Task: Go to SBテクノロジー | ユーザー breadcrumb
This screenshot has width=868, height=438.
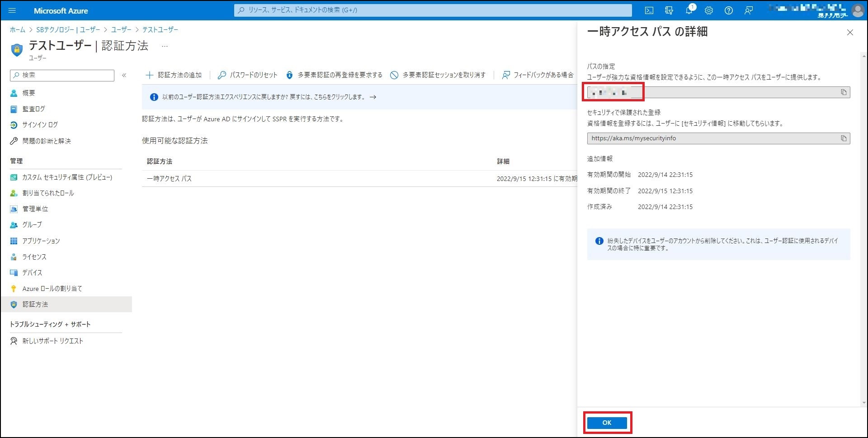Action: [x=68, y=29]
